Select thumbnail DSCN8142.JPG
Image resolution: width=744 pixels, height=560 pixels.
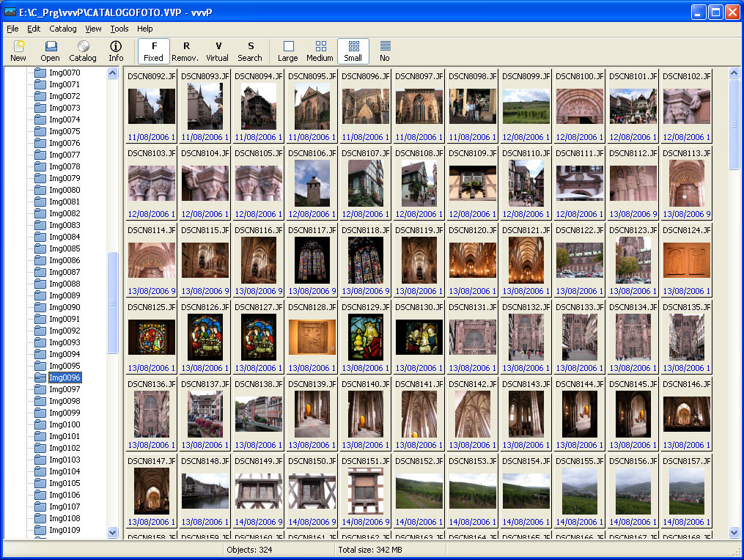473,414
